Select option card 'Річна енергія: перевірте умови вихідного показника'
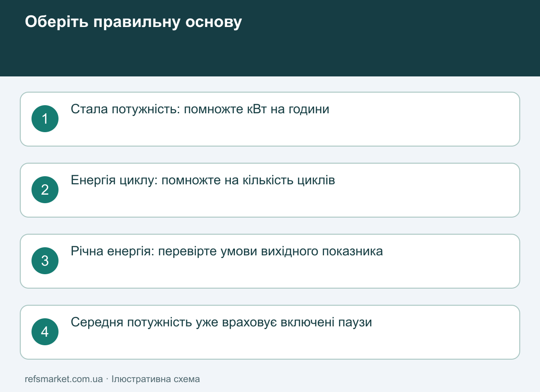The image size is (540, 392). click(x=270, y=261)
